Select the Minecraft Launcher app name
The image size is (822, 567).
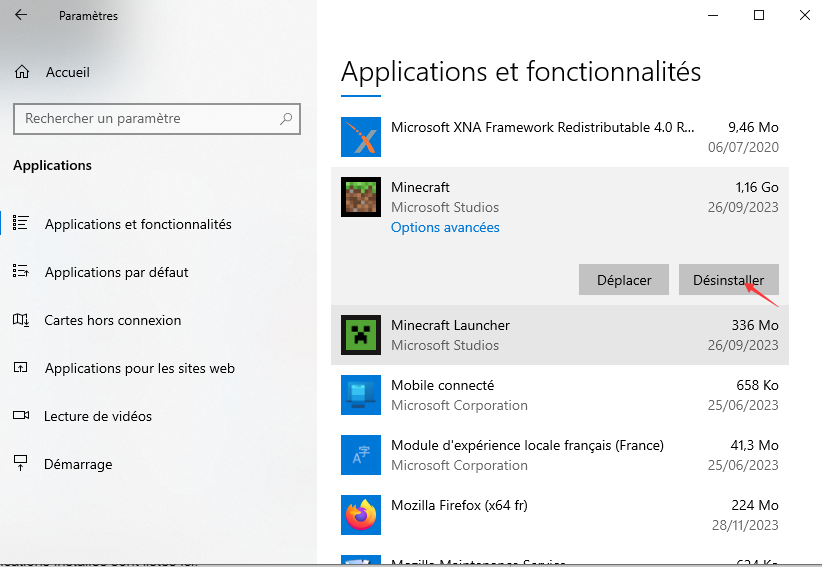450,325
